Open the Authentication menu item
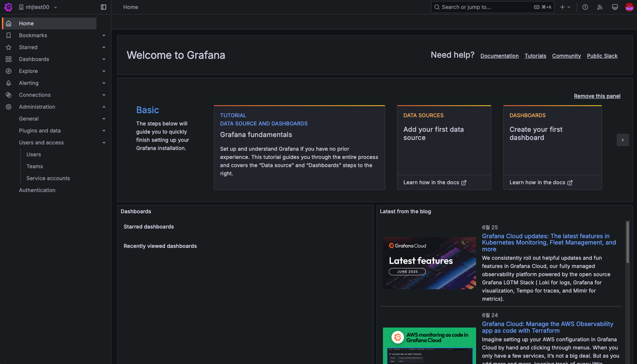The height and width of the screenshot is (364, 637). (x=37, y=190)
